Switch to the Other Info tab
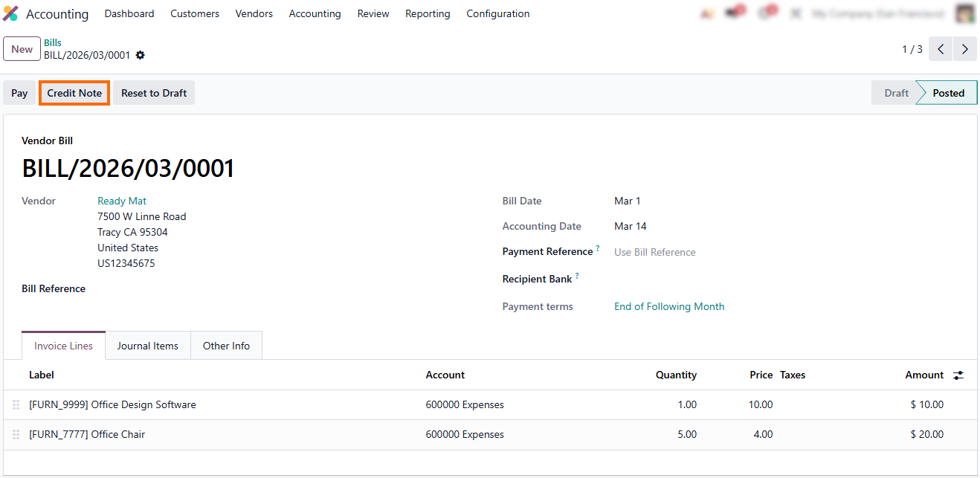 pos(226,346)
